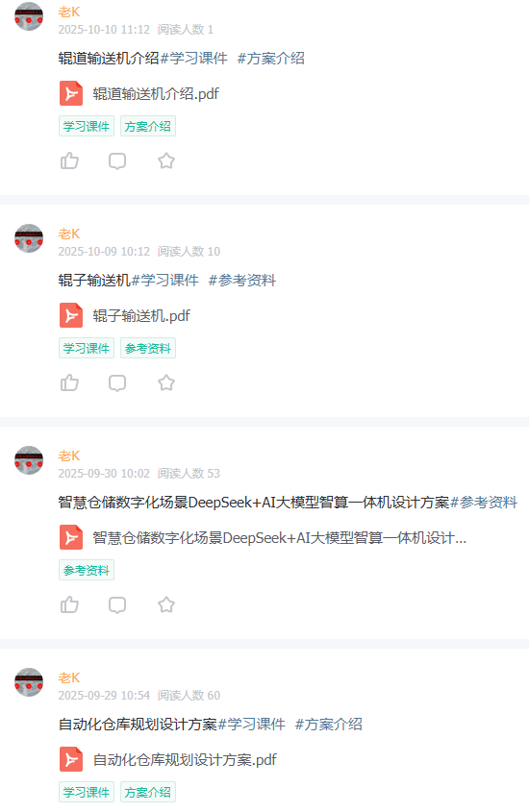The image size is (529, 812).
Task: Open #方案介绍 hashtag in 自动化仓库规划设计方案 title
Action: point(329,724)
